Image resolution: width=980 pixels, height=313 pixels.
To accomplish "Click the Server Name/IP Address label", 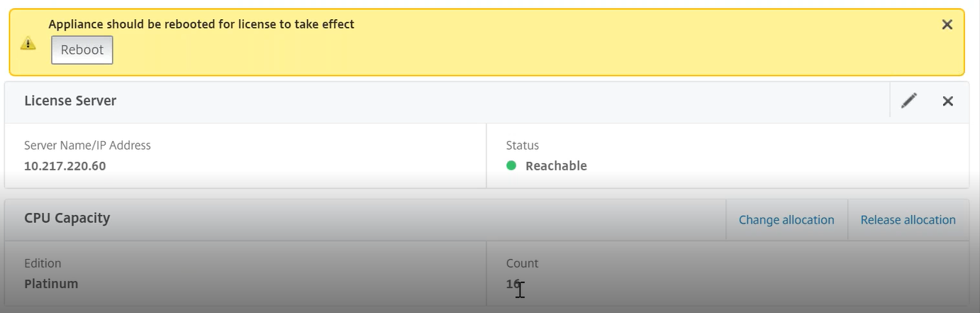I will [87, 145].
